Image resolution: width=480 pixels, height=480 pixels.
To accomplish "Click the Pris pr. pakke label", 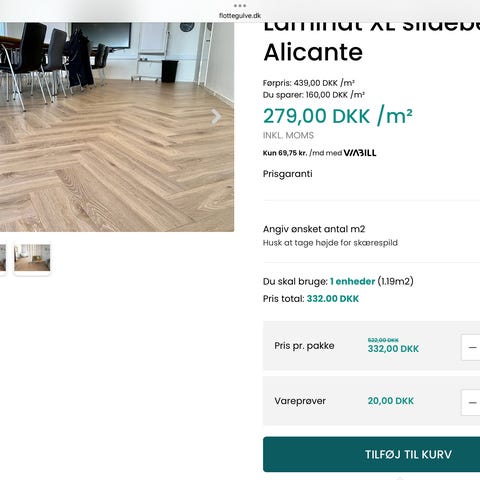I will [304, 346].
